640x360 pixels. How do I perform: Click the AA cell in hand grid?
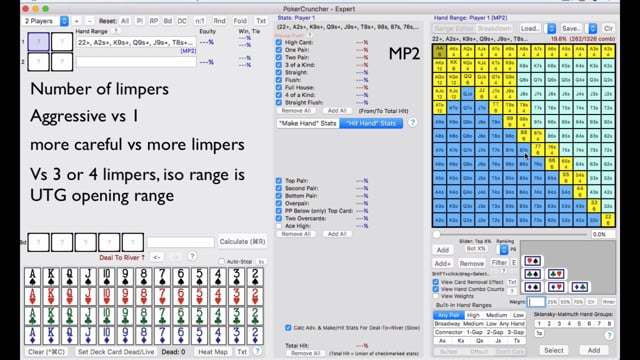point(439,51)
